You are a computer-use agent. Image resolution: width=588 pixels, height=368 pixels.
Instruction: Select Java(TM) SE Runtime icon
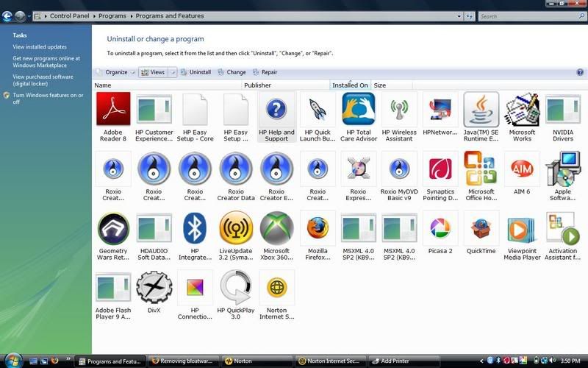(481, 109)
